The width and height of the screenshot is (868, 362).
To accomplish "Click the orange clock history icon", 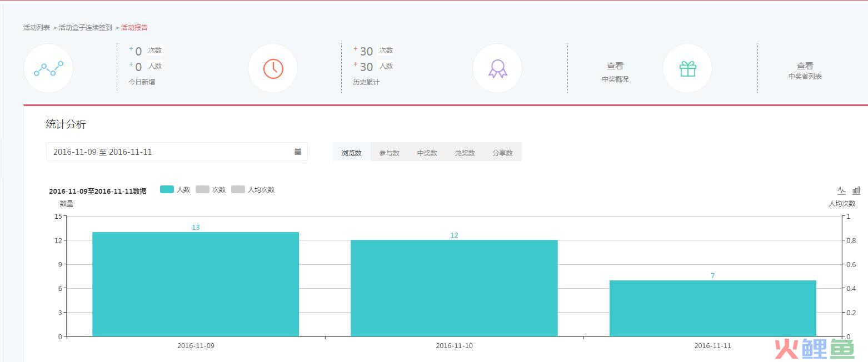I will point(273,68).
